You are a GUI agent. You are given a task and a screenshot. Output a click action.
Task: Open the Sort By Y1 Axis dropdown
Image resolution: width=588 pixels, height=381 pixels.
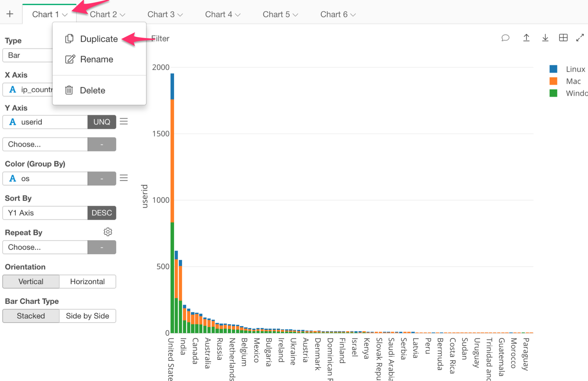(45, 213)
